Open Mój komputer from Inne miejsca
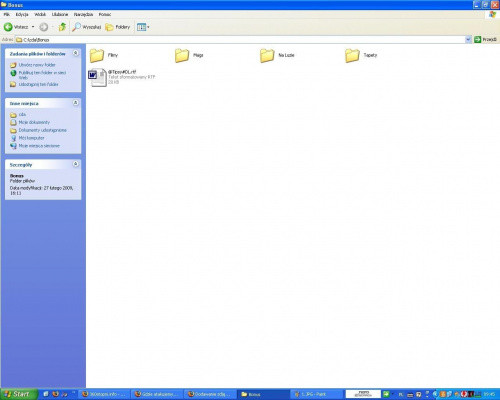The width and height of the screenshot is (500, 400). [x=31, y=138]
